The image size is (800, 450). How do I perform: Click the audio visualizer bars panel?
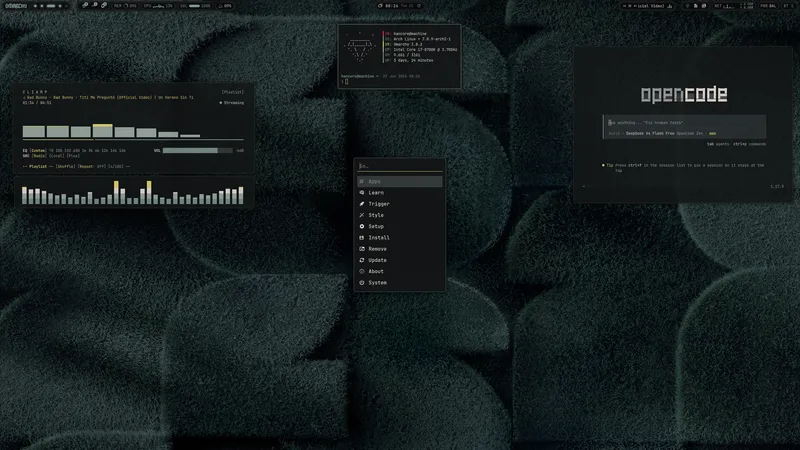tap(133, 192)
